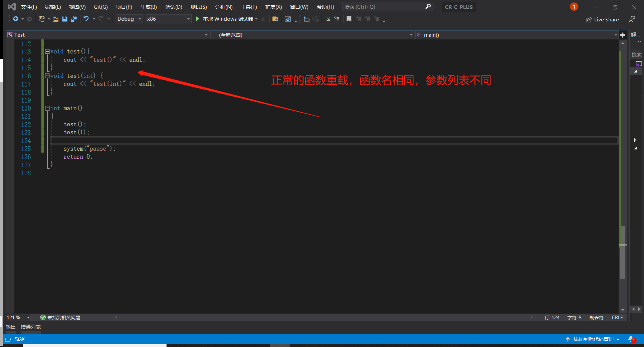Open the 项目(P) menu
Image resolution: width=644 pixels, height=347 pixels.
124,7
